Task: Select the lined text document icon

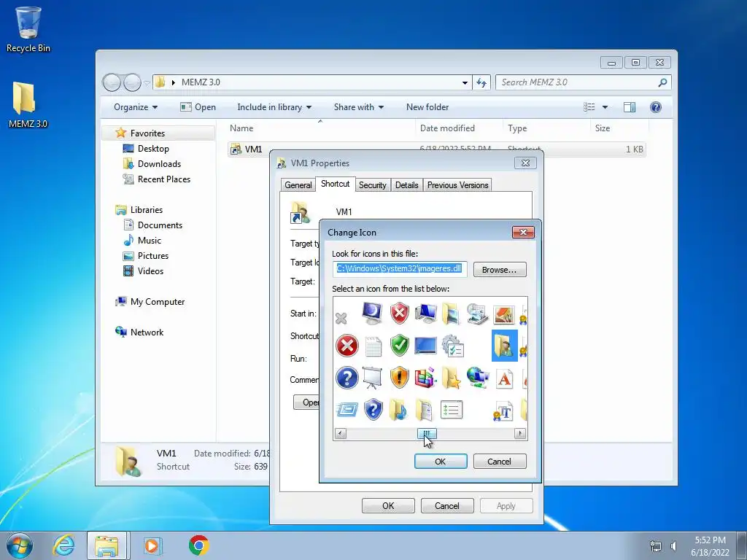Action: click(x=373, y=346)
